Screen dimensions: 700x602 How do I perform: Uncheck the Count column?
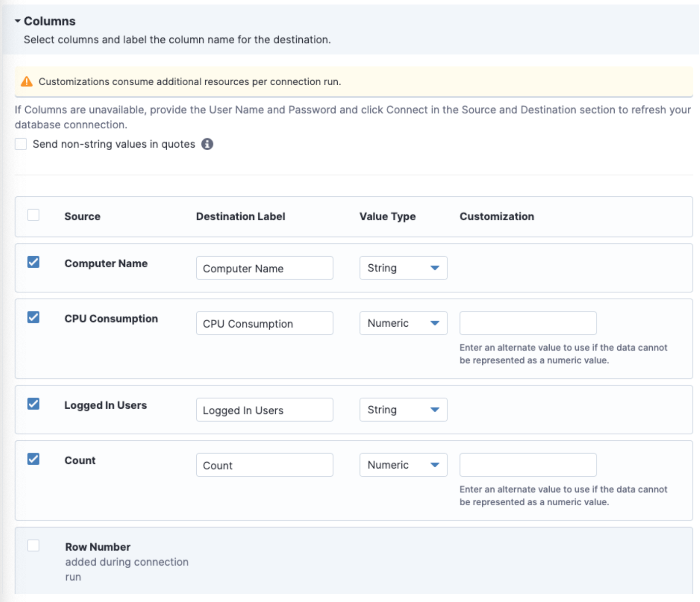tap(33, 458)
